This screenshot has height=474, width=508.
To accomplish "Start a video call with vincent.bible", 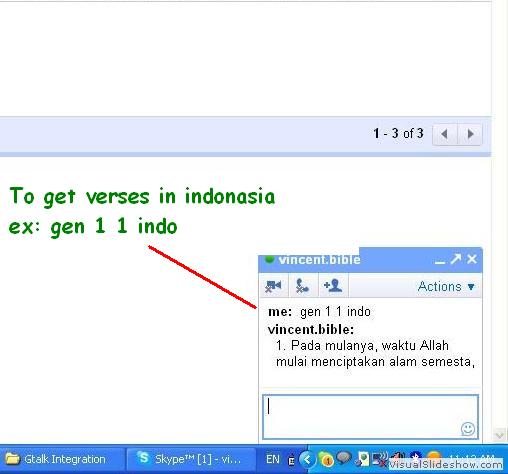I will pyautogui.click(x=273, y=286).
